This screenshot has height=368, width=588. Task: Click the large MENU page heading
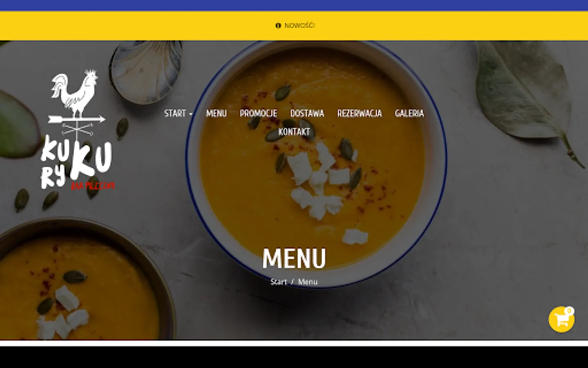click(x=294, y=258)
